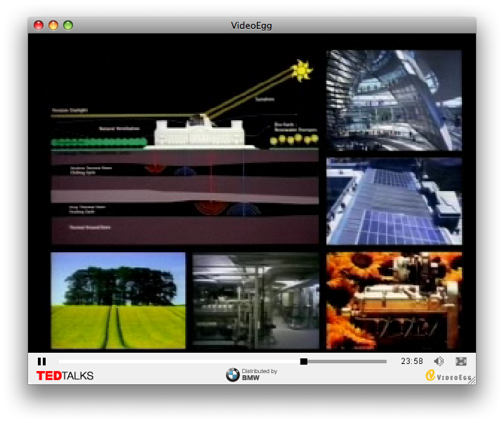Click the window resize grip
Viewport: 504px width, 423px height.
pyautogui.click(x=472, y=380)
